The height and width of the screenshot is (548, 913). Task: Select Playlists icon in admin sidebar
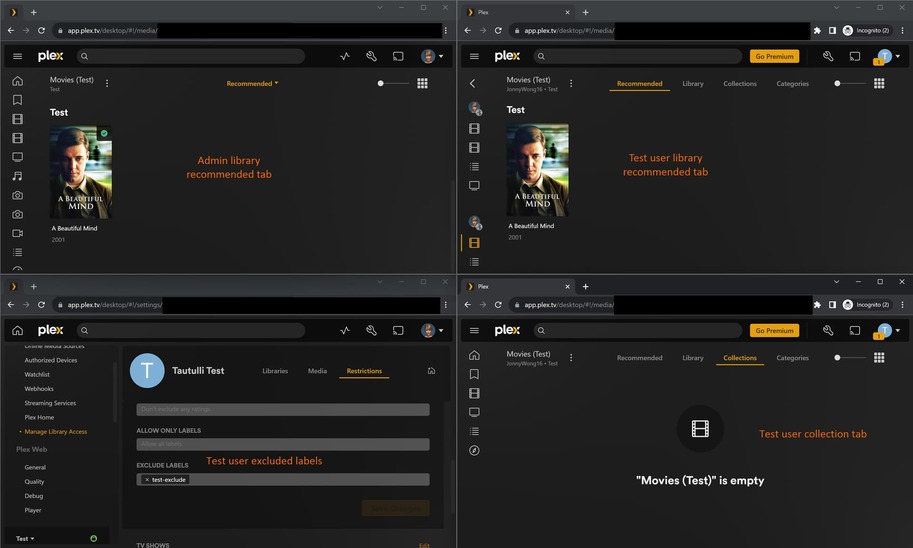[x=17, y=252]
